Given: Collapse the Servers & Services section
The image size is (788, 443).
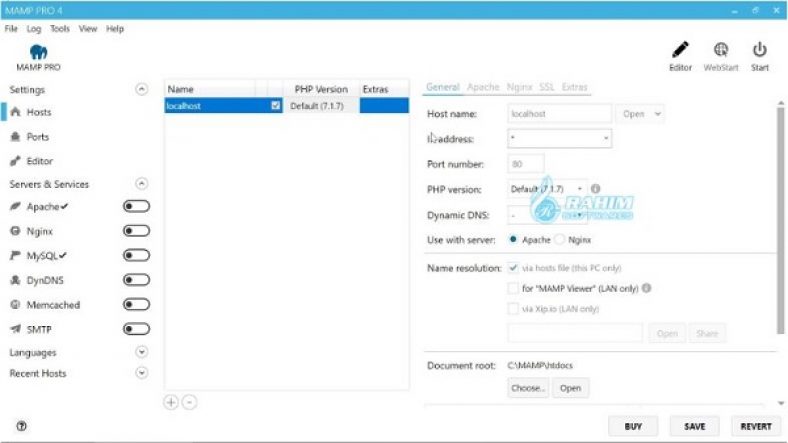Looking at the screenshot, I should (142, 184).
